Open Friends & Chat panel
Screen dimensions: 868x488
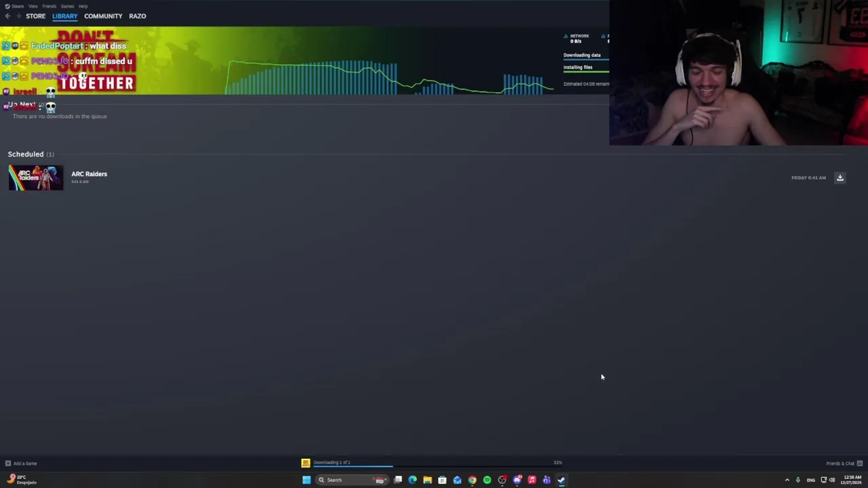[x=844, y=464]
